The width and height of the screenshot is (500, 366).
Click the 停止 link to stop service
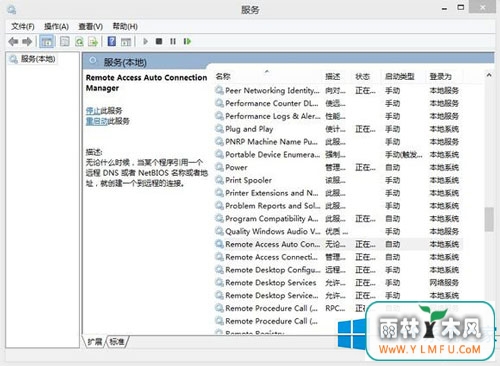point(93,110)
